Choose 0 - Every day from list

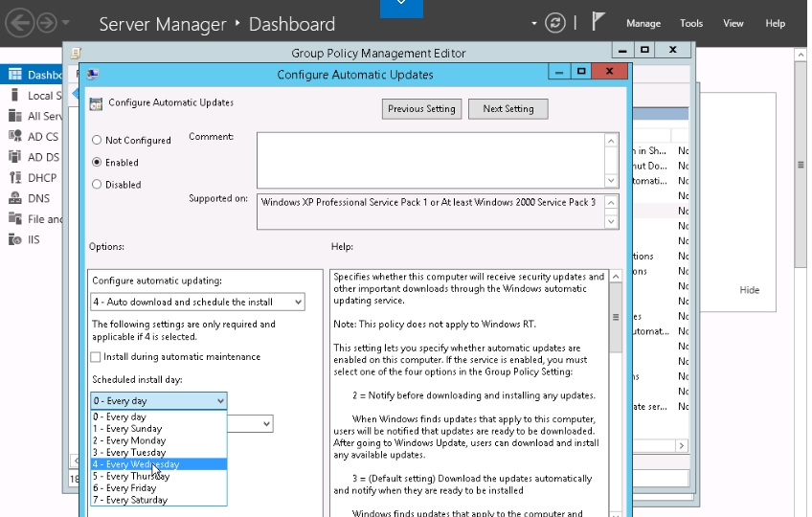[x=159, y=416]
